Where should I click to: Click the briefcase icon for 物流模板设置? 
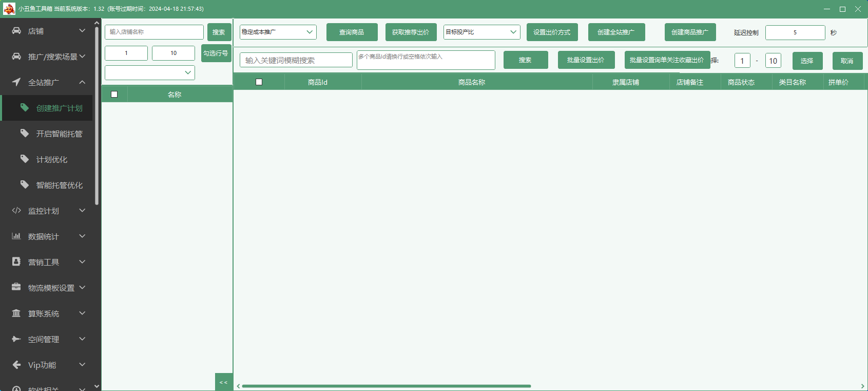(x=16, y=287)
